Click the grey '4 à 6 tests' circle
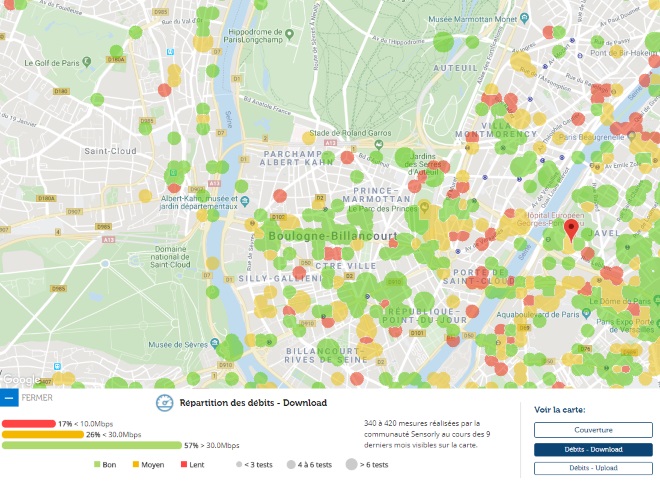Image resolution: width=660 pixels, height=489 pixels. pos(289,464)
